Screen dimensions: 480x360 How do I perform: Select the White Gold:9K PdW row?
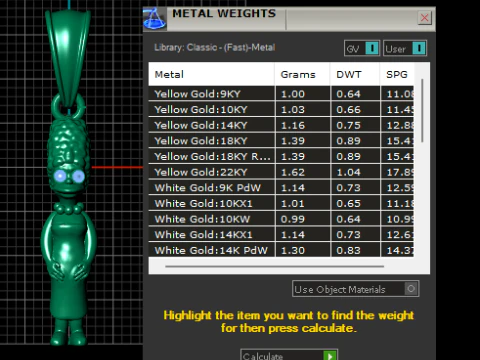point(281,188)
